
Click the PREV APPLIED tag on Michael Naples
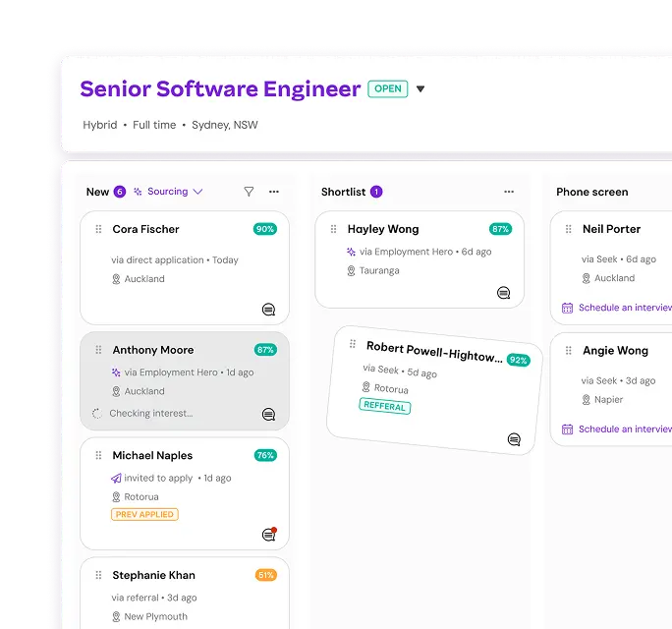(x=144, y=515)
